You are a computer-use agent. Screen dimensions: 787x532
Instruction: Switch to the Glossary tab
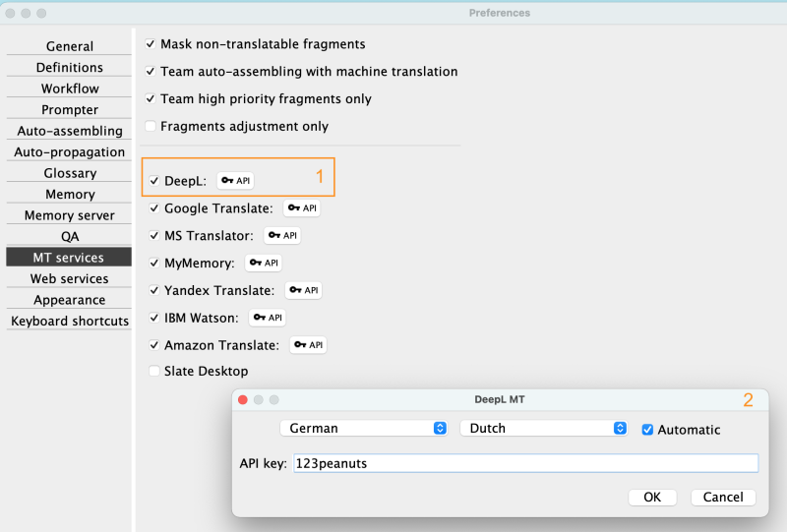[x=69, y=173]
